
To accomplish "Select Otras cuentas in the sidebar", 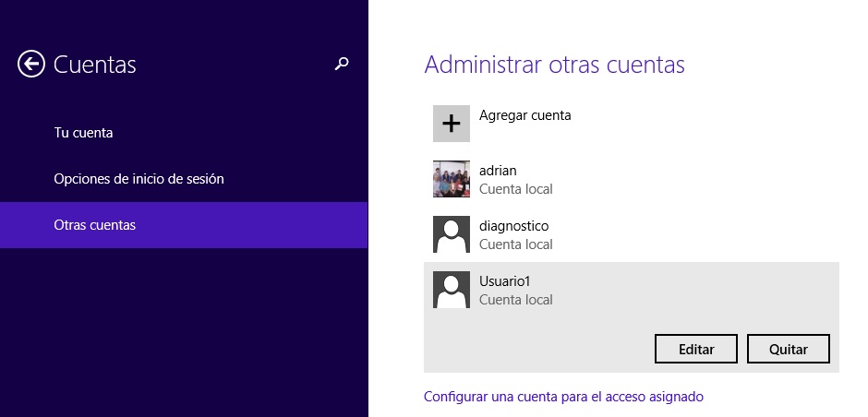I will (x=95, y=225).
